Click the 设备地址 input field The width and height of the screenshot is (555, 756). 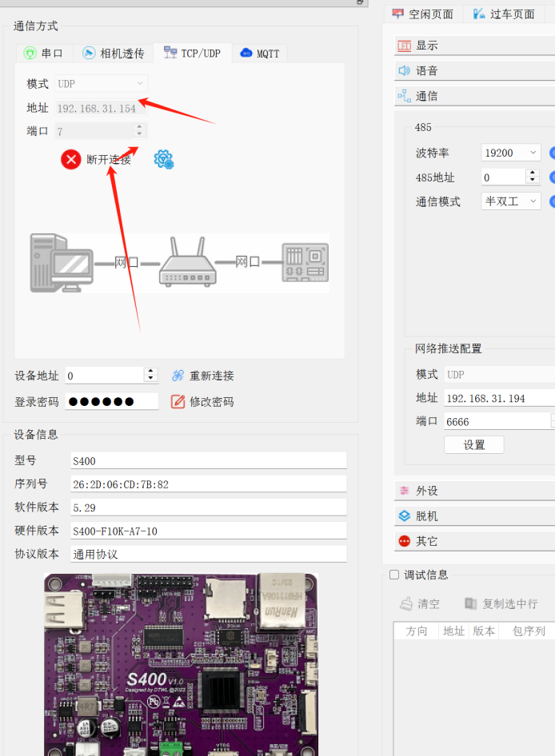pyautogui.click(x=104, y=376)
